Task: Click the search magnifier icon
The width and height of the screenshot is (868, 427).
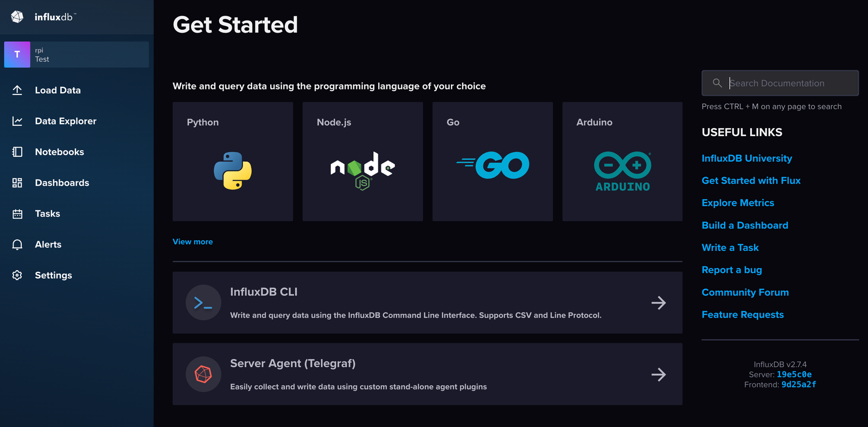Action: (x=717, y=83)
